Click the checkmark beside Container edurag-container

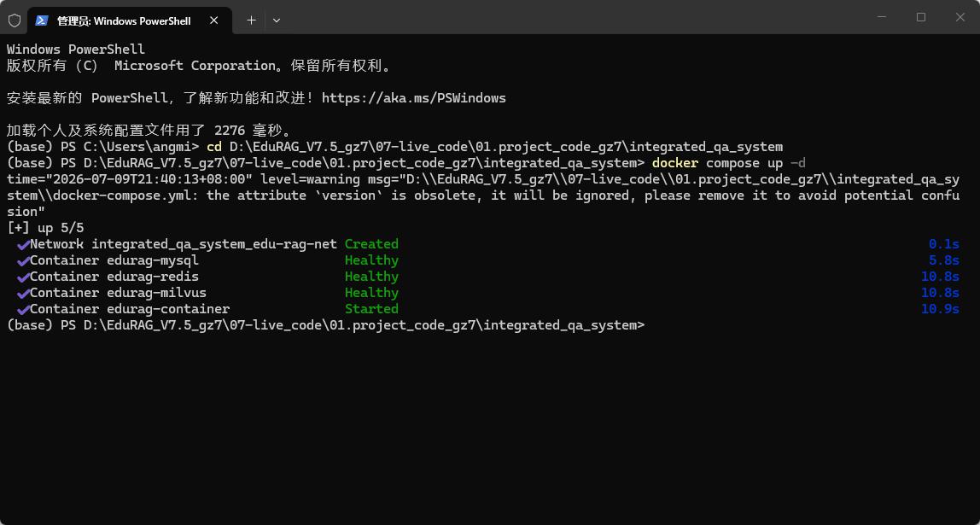pos(23,309)
